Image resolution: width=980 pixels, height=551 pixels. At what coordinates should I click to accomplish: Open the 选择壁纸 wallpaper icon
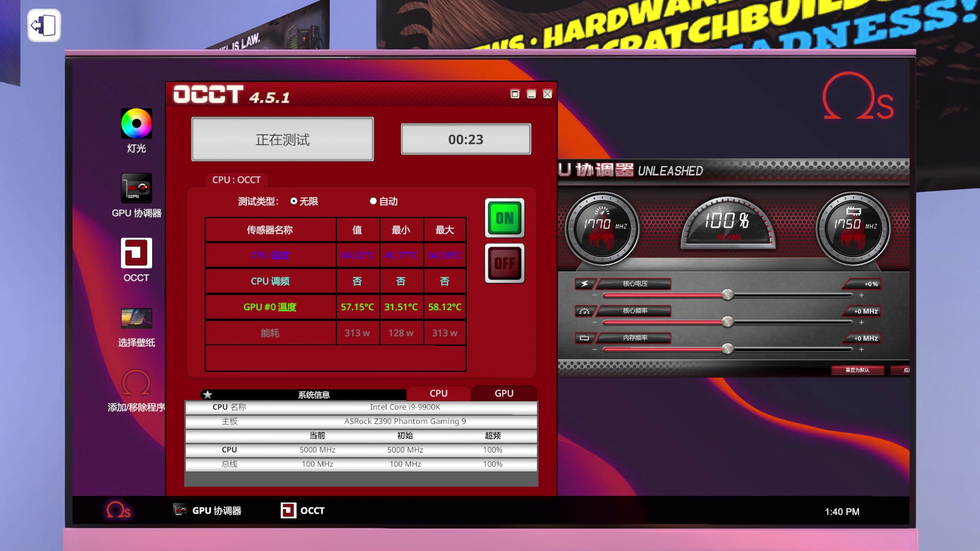[x=136, y=318]
